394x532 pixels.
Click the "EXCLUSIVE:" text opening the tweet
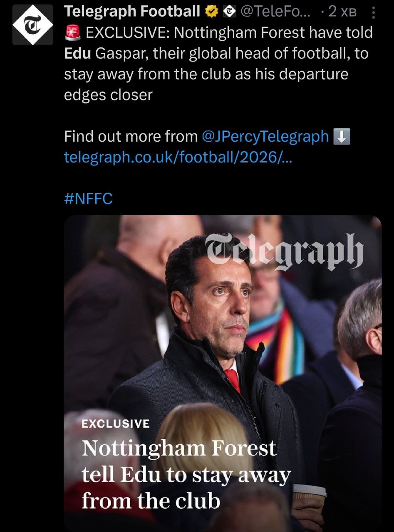[x=127, y=32]
